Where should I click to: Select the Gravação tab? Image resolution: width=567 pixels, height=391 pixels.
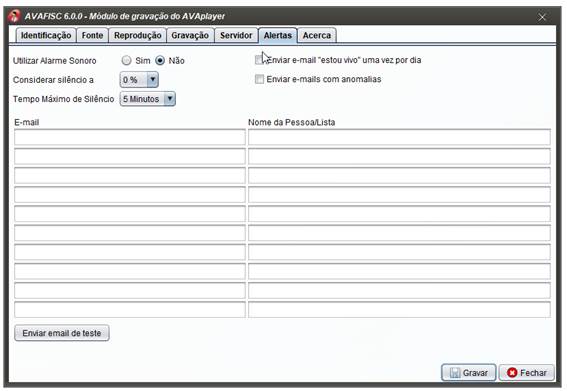pos(190,35)
